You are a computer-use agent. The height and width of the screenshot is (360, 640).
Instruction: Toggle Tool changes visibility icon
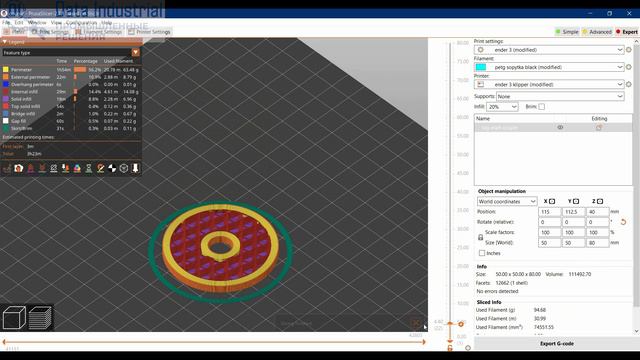pos(65,168)
